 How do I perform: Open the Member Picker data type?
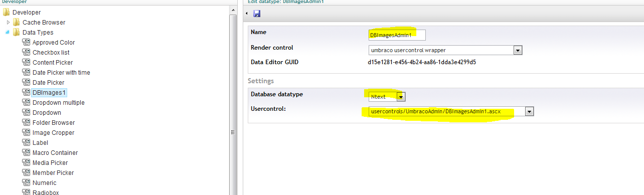coord(53,172)
